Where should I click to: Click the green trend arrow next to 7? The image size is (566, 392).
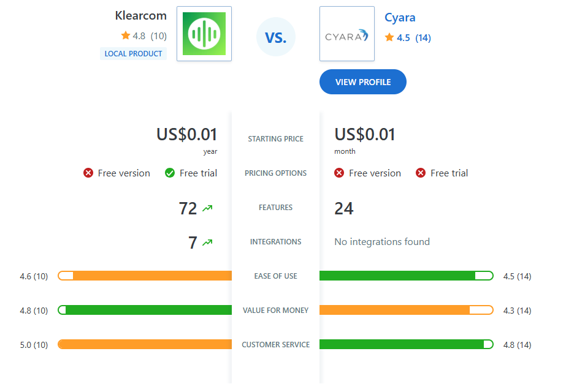(x=207, y=243)
